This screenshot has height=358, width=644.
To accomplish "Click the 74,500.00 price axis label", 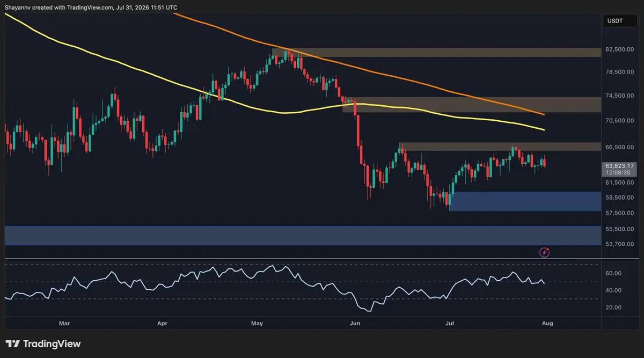I will click(620, 96).
